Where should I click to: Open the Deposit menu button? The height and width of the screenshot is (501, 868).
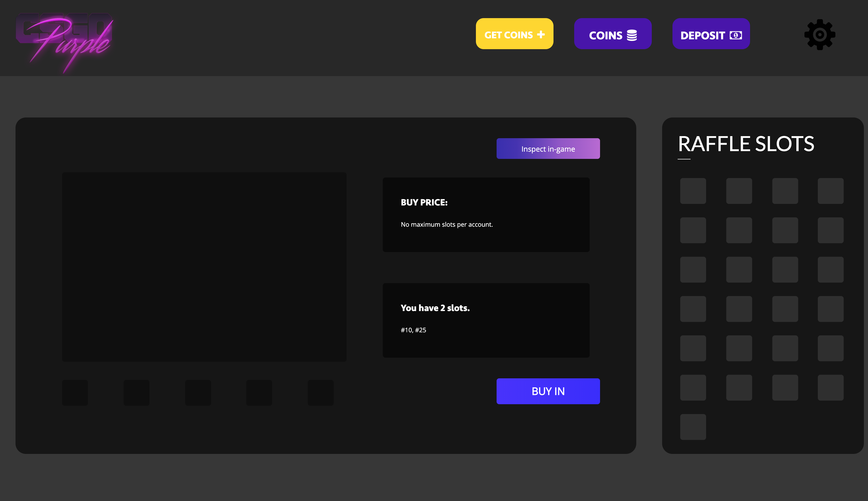(711, 34)
